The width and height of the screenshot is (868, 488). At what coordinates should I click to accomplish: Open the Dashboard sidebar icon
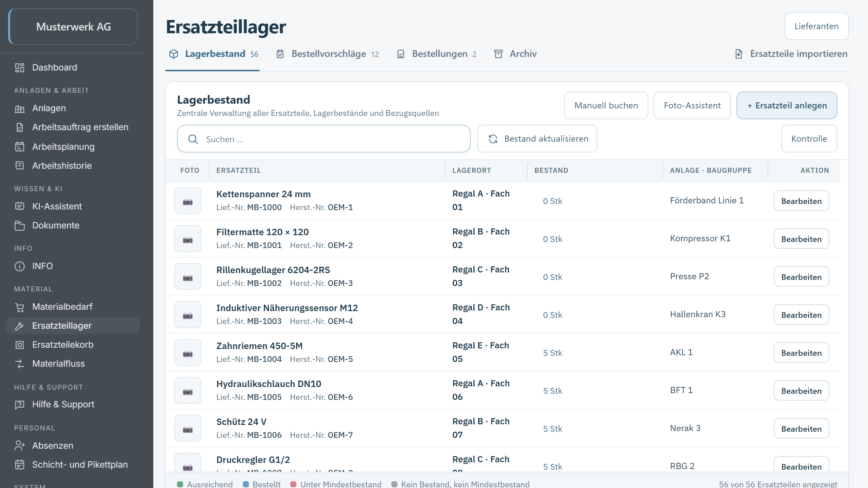(20, 68)
